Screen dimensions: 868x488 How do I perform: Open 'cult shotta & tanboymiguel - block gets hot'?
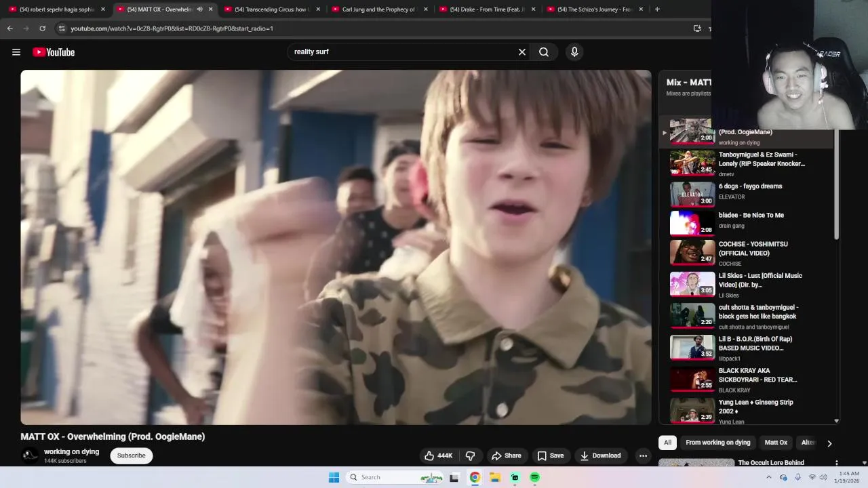[759, 312]
